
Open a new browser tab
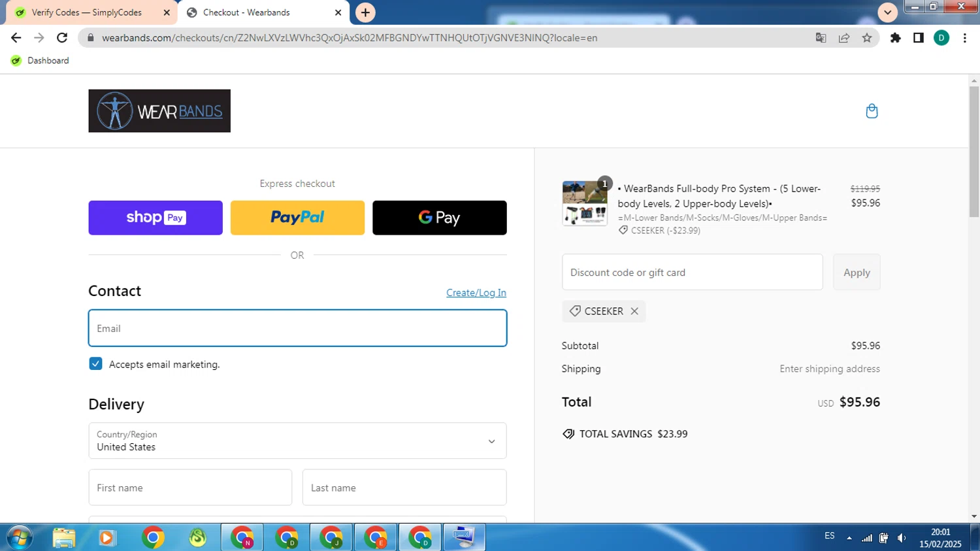pyautogui.click(x=365, y=12)
